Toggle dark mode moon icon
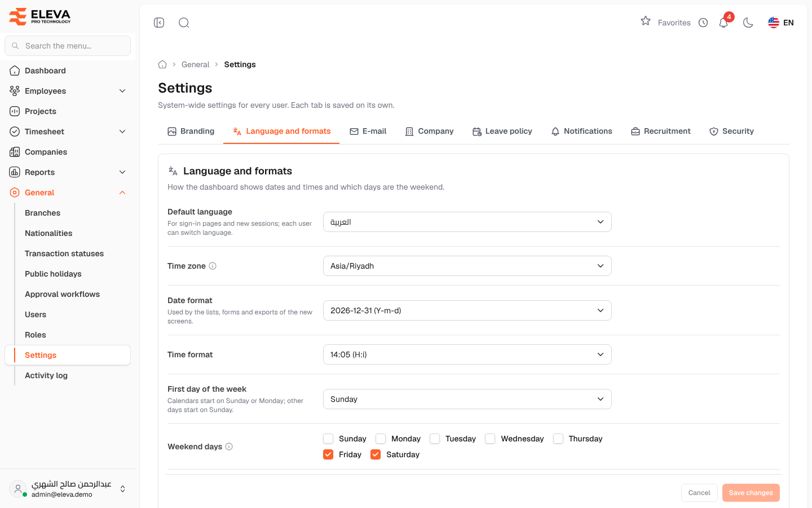This screenshot has width=812, height=508. 748,23
